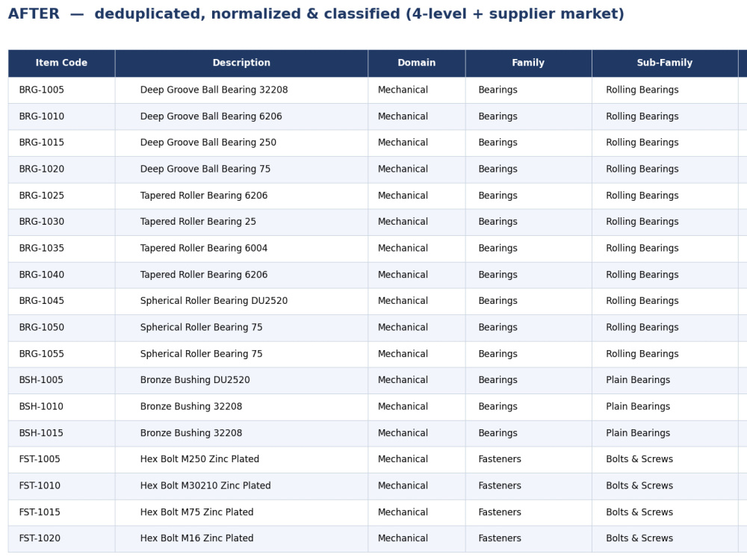This screenshot has width=747, height=560.
Task: Click the Description column header
Action: pyautogui.click(x=241, y=63)
